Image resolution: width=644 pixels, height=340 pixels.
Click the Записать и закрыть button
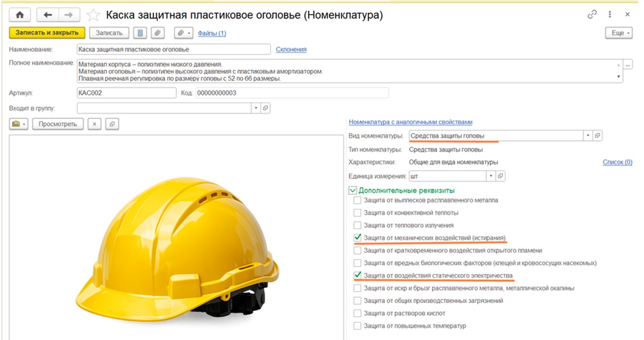[x=47, y=33]
